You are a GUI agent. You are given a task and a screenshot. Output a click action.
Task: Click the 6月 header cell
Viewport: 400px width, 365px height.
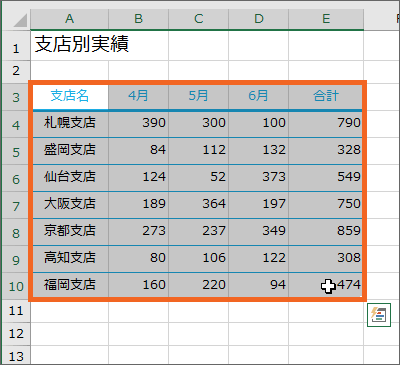pyautogui.click(x=258, y=97)
